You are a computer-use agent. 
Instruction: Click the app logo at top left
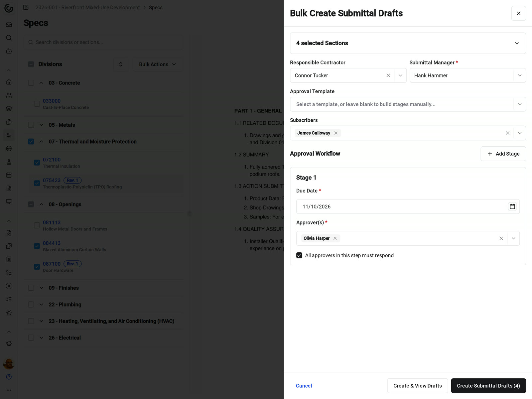[x=9, y=8]
